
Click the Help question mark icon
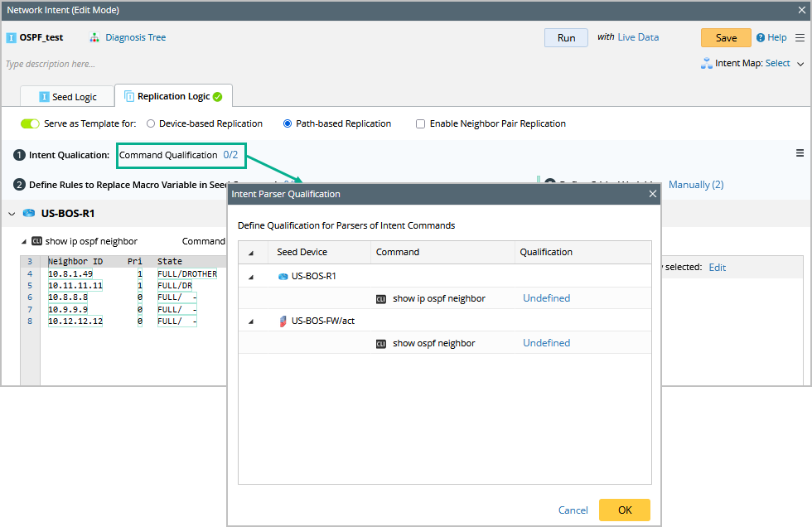coord(760,37)
